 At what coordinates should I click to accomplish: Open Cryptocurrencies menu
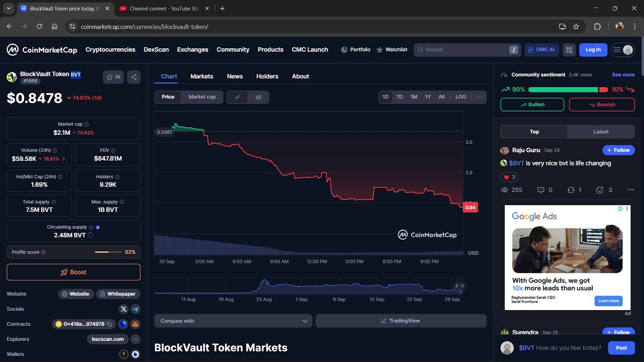[110, 50]
